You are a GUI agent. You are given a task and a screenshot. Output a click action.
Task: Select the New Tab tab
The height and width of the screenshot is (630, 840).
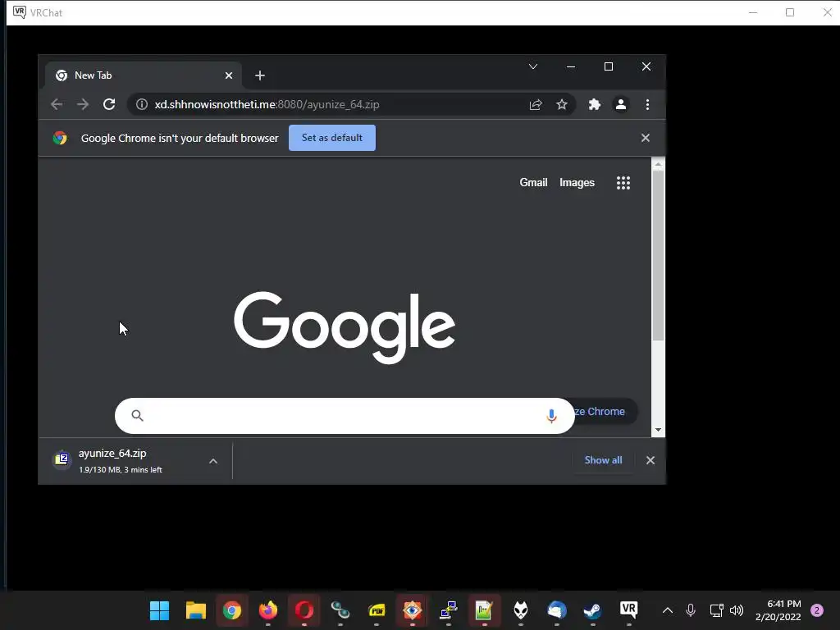point(143,75)
